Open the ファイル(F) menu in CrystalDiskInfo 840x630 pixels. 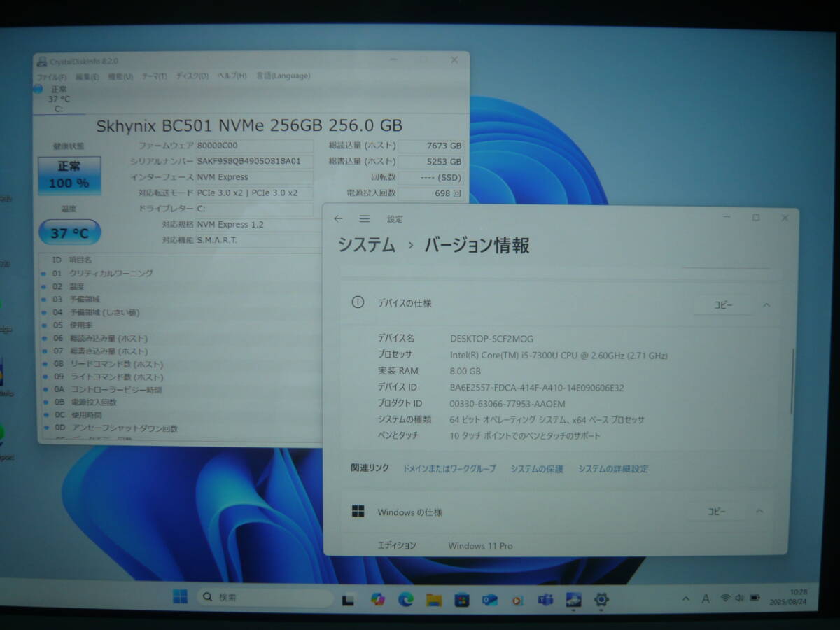point(52,76)
